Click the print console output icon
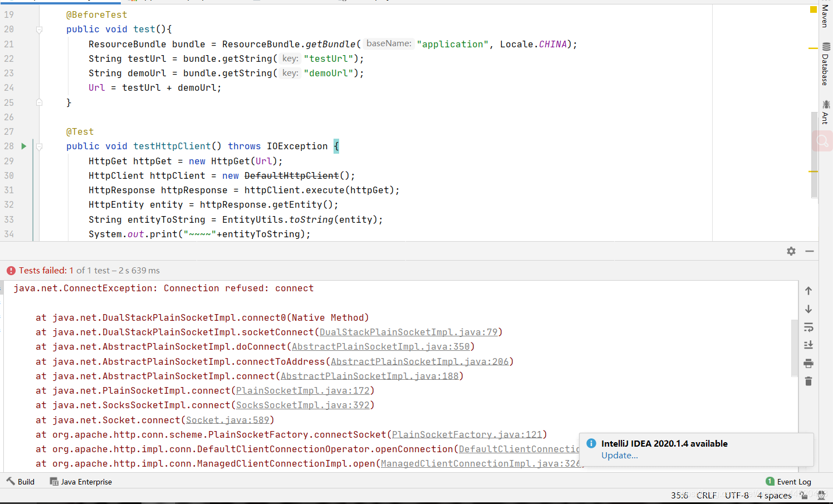 pos(808,364)
